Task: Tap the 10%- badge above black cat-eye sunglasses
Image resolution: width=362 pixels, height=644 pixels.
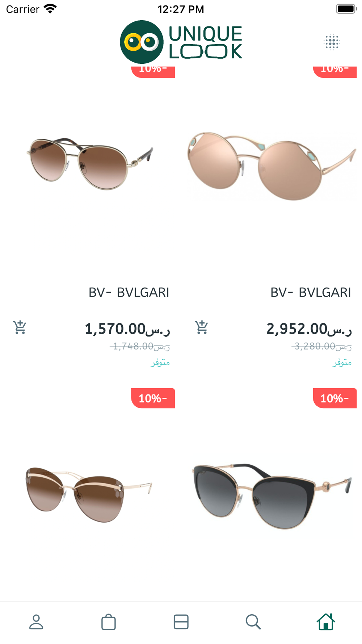Action: (335, 398)
